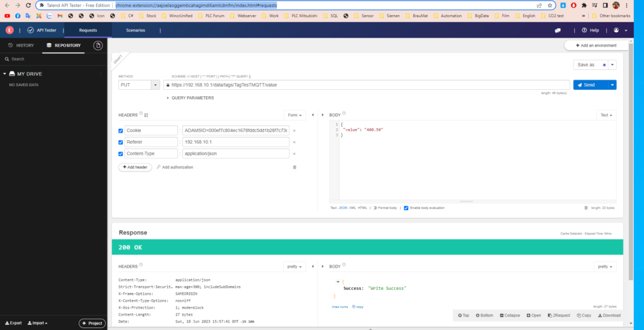Image resolution: width=644 pixels, height=330 pixels.
Task: Click the copy link under response body
Action: tap(358, 307)
